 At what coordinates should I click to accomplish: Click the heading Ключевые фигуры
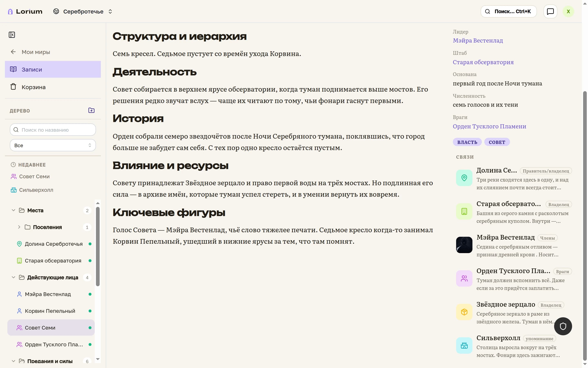(x=169, y=212)
